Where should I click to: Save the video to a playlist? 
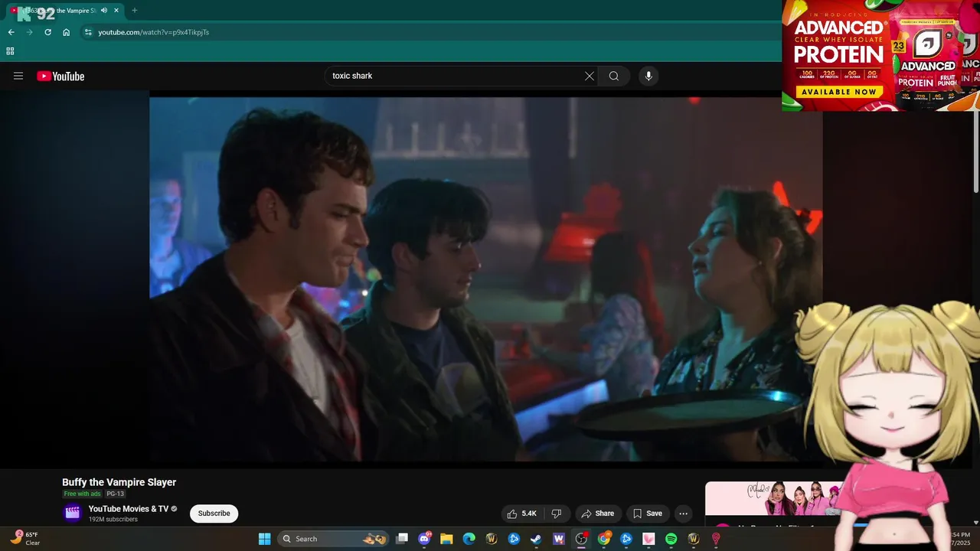(647, 514)
